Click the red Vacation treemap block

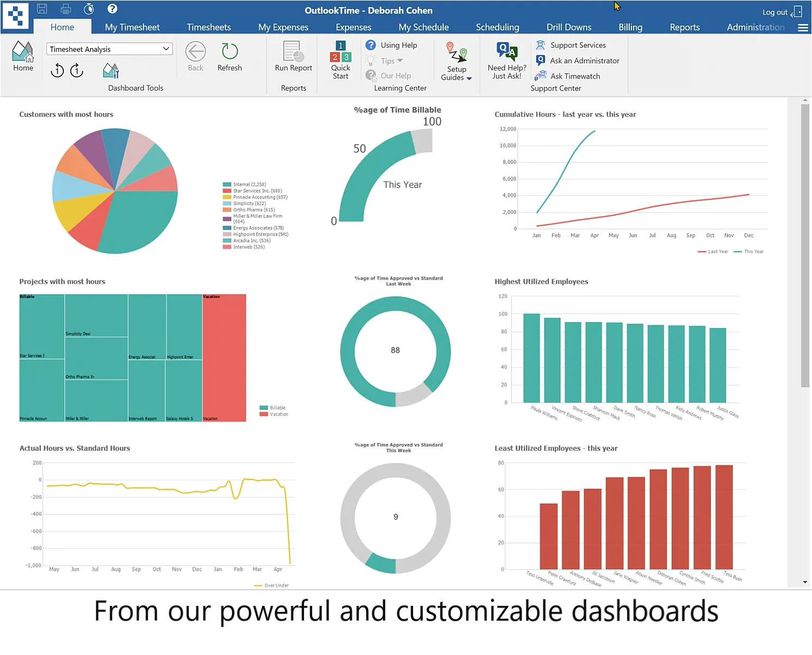coord(224,358)
